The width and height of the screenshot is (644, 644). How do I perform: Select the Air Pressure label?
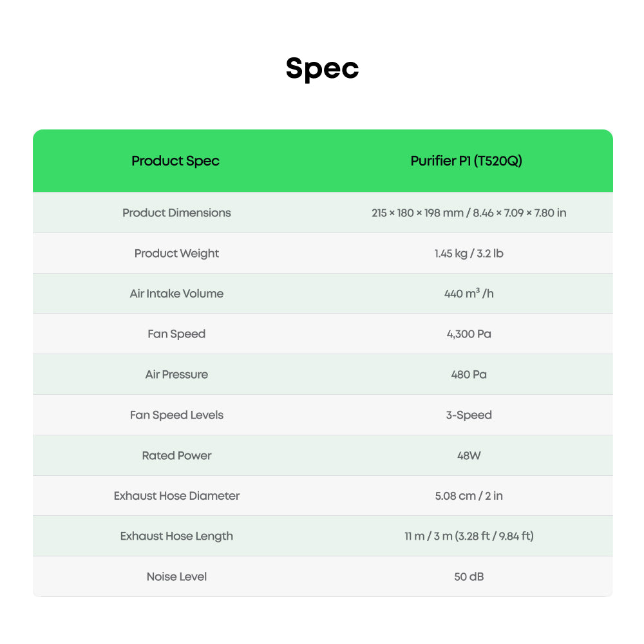point(176,375)
